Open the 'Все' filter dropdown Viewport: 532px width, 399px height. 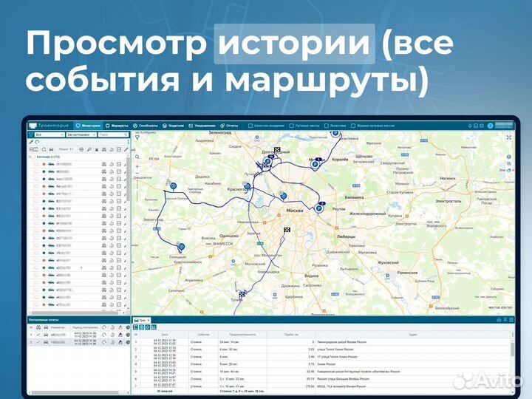coord(50,134)
